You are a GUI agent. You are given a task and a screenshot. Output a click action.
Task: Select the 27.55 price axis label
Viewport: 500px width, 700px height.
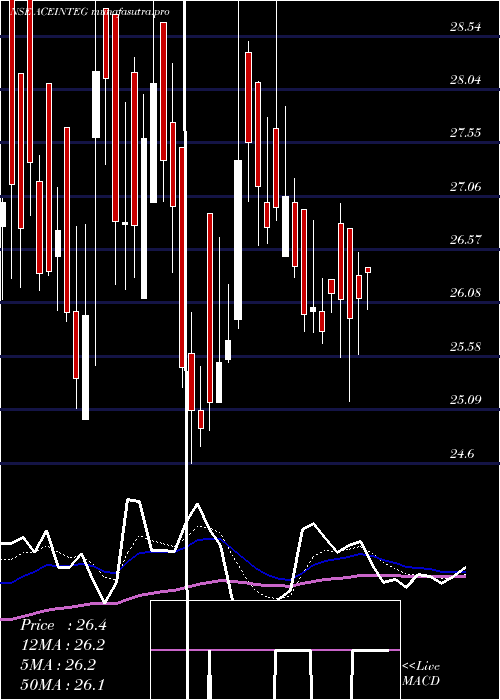pos(466,133)
